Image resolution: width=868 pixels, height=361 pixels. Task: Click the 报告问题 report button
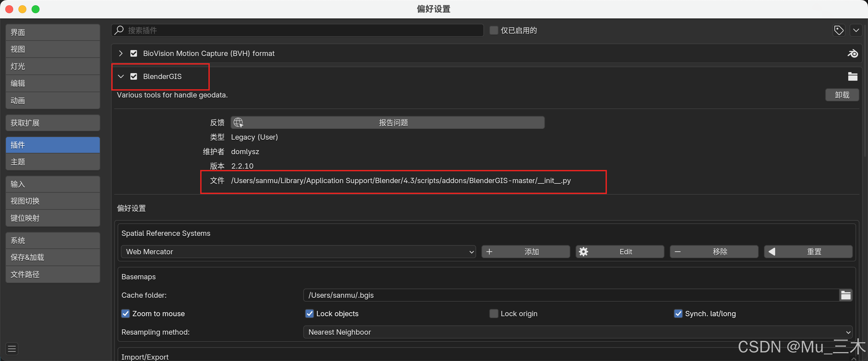[x=388, y=123]
